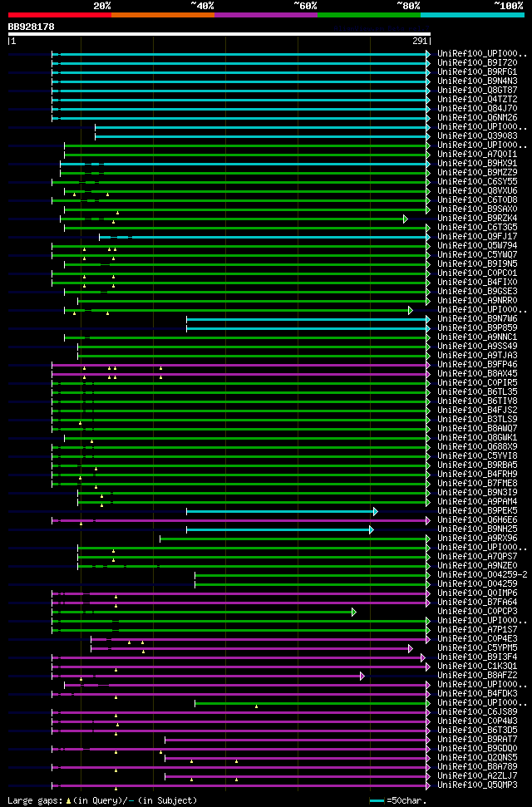Viewport: 532px width, 807px height.
Task: Select the UniRef100_A9RX96 label
Action: point(477,539)
